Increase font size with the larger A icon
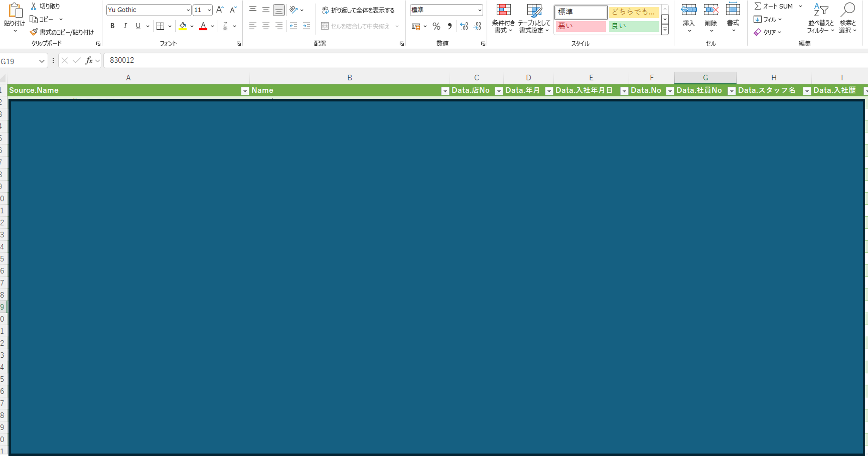The image size is (868, 456). pyautogui.click(x=220, y=10)
